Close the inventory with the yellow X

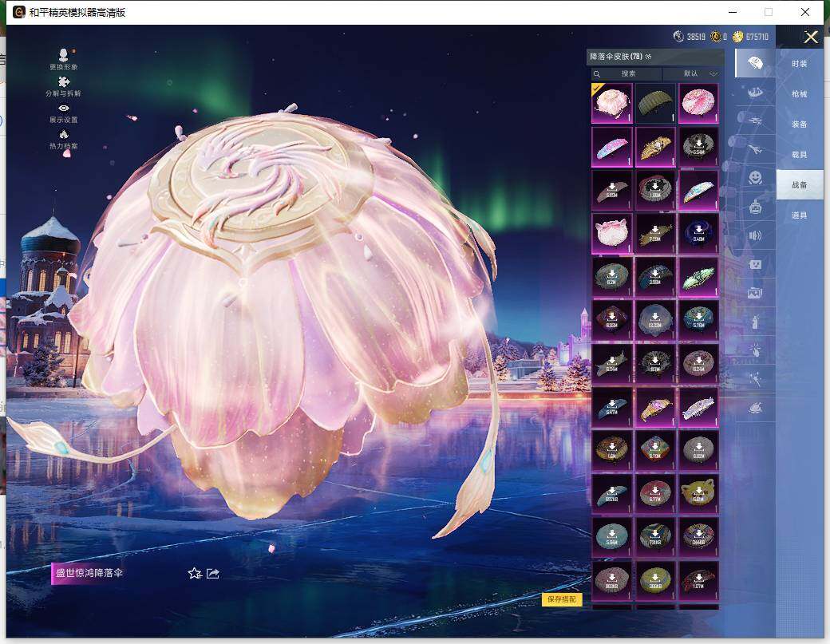point(811,37)
